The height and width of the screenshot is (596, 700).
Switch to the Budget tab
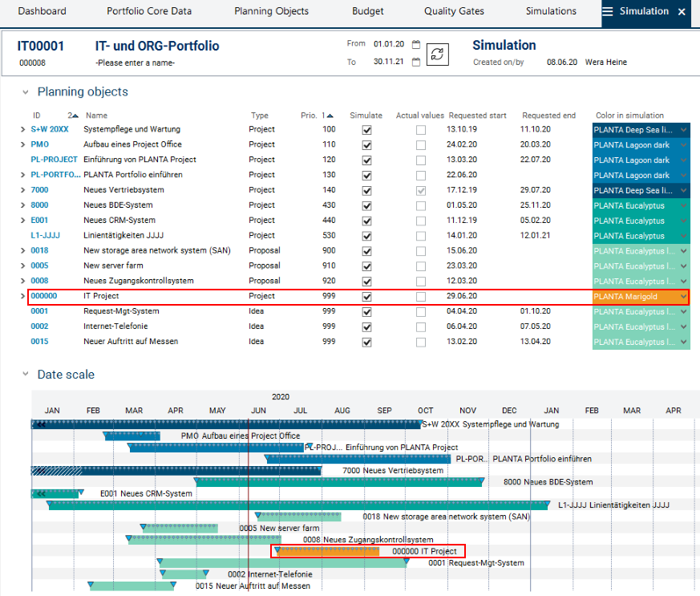pos(367,12)
